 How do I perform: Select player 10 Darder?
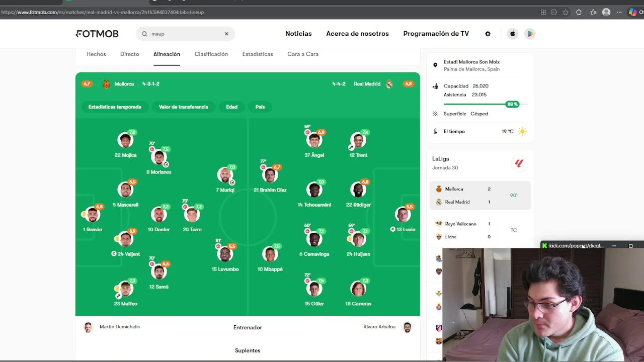pos(159,218)
